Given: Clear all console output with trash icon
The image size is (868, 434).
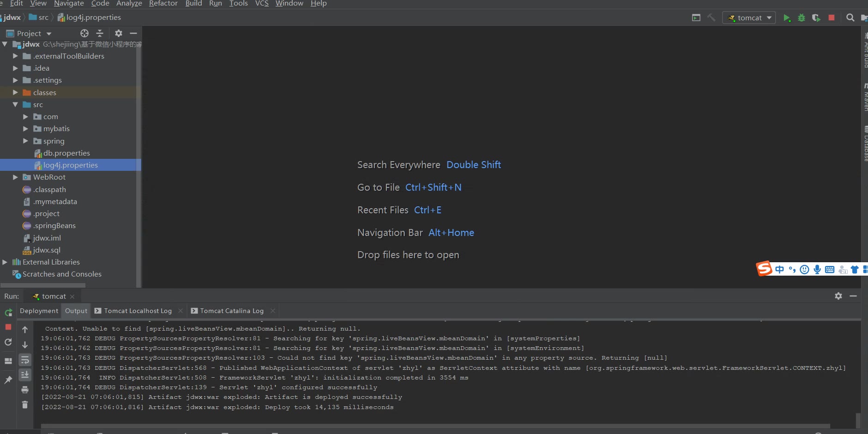Looking at the screenshot, I should [x=25, y=405].
